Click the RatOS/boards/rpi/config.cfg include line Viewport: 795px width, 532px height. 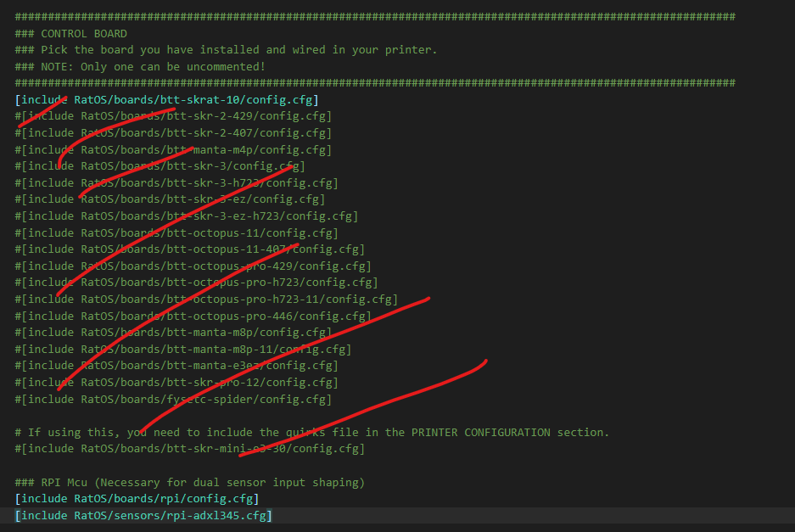[x=137, y=499]
